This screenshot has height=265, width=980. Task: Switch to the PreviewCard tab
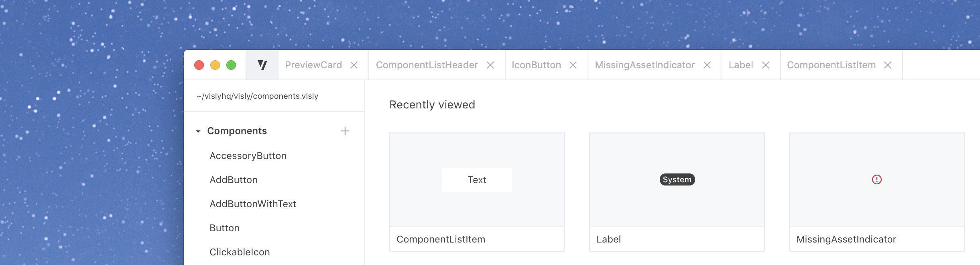313,65
